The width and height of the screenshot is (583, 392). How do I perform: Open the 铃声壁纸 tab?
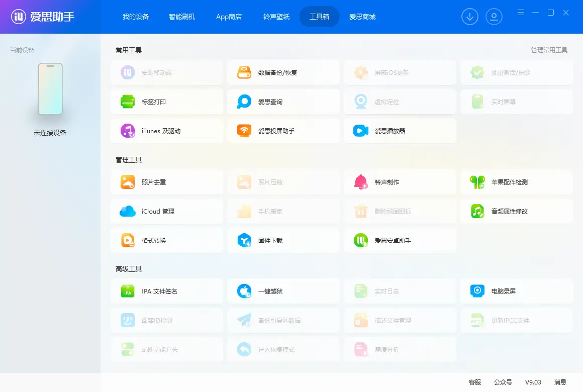click(x=276, y=17)
